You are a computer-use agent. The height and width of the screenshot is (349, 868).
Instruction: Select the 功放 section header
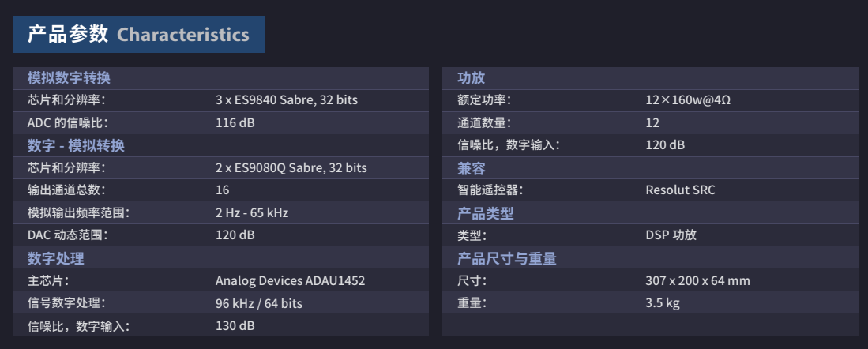tap(472, 78)
